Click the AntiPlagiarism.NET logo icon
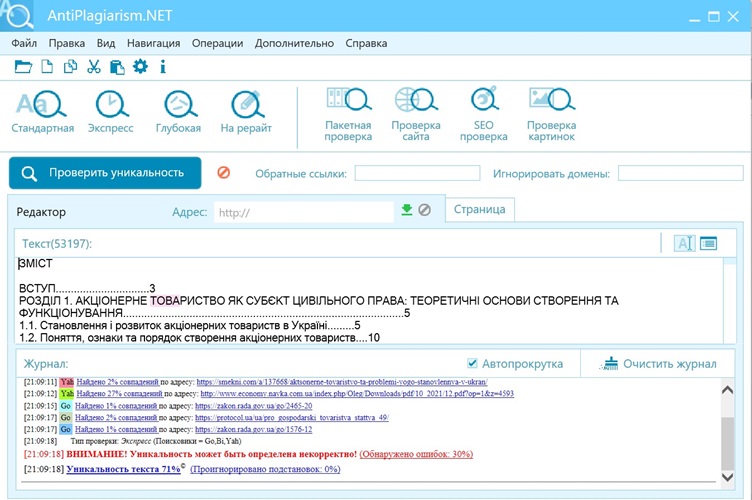This screenshot has height=500, width=752. [x=17, y=15]
